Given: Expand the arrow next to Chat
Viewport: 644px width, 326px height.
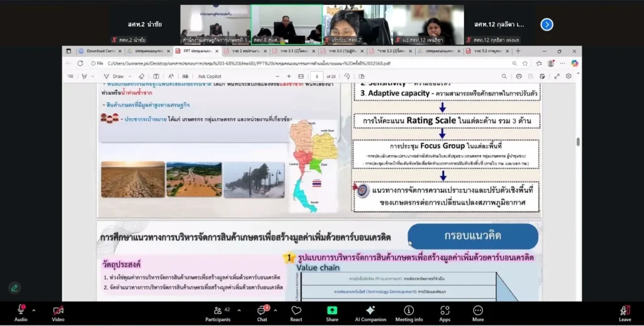Looking at the screenshot, I should click(x=275, y=310).
